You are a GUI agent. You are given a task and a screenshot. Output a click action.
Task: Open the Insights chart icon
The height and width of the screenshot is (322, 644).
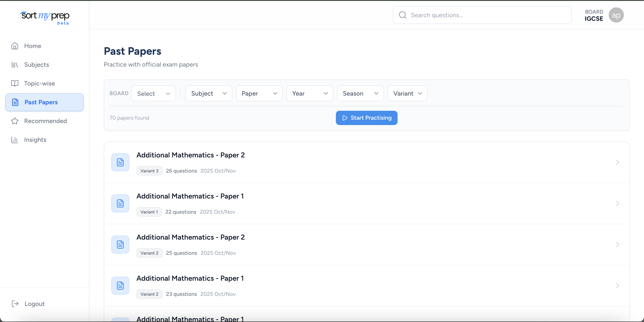tap(15, 140)
